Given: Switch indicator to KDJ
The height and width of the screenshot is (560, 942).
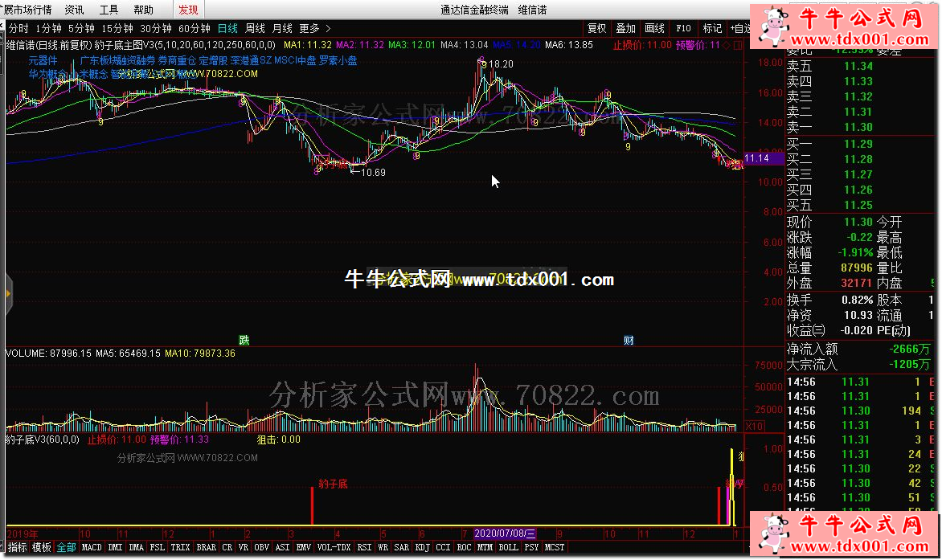Looking at the screenshot, I should [422, 547].
